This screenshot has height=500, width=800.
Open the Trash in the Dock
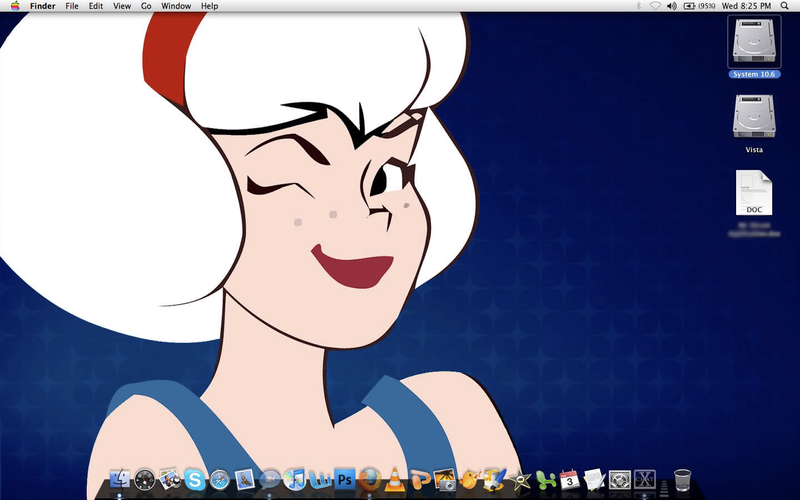(682, 480)
